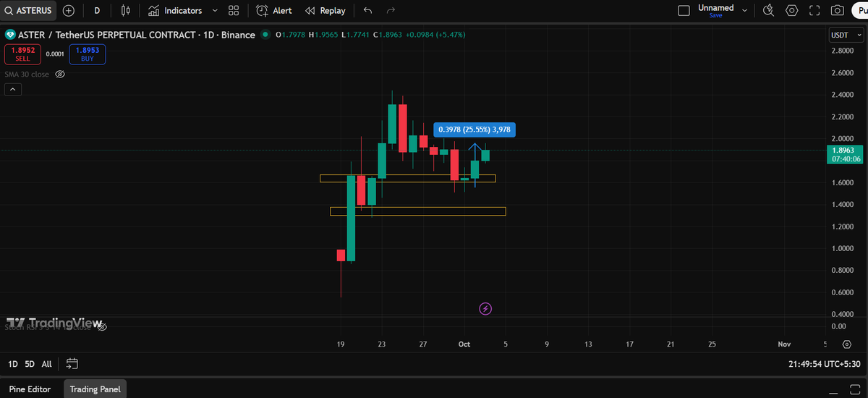This screenshot has width=868, height=398.
Task: Toggle visibility of SMA 30 close
Action: click(60, 75)
